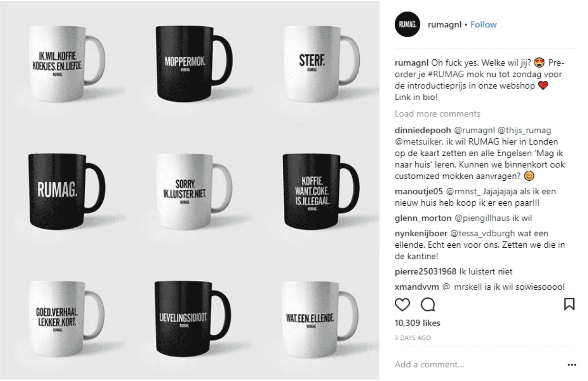588x381 pixels.
Task: Open the rumagnl username in header
Action: click(x=445, y=25)
